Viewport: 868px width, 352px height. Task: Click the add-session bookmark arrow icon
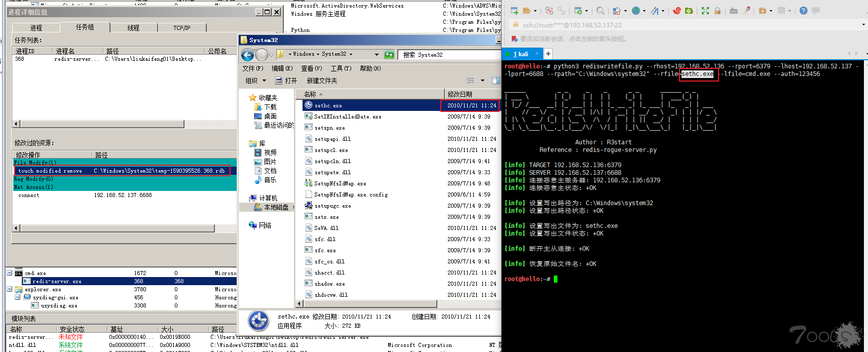[515, 39]
